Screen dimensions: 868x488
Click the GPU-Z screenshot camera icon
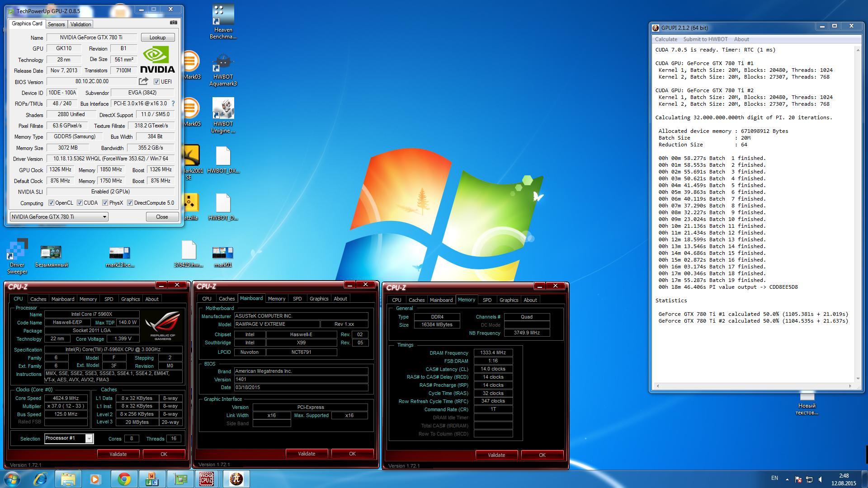[174, 23]
